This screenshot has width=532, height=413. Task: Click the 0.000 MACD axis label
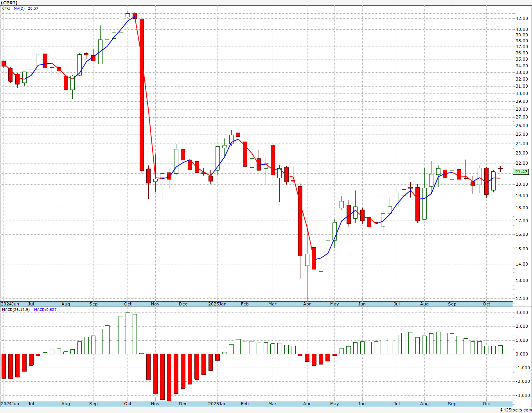(522, 354)
